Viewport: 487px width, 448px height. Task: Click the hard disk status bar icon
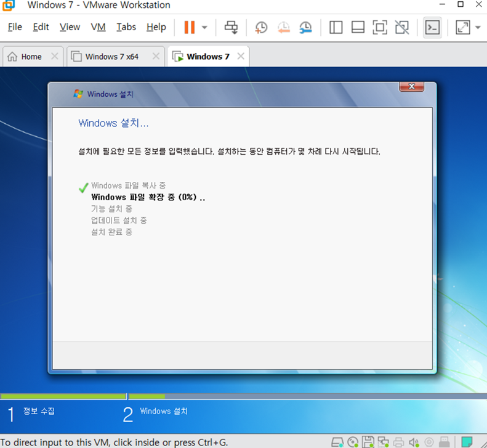[x=337, y=442]
